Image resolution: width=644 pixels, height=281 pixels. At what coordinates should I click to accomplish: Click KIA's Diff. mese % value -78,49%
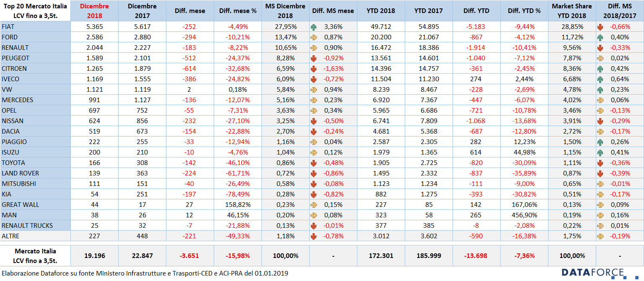click(238, 194)
